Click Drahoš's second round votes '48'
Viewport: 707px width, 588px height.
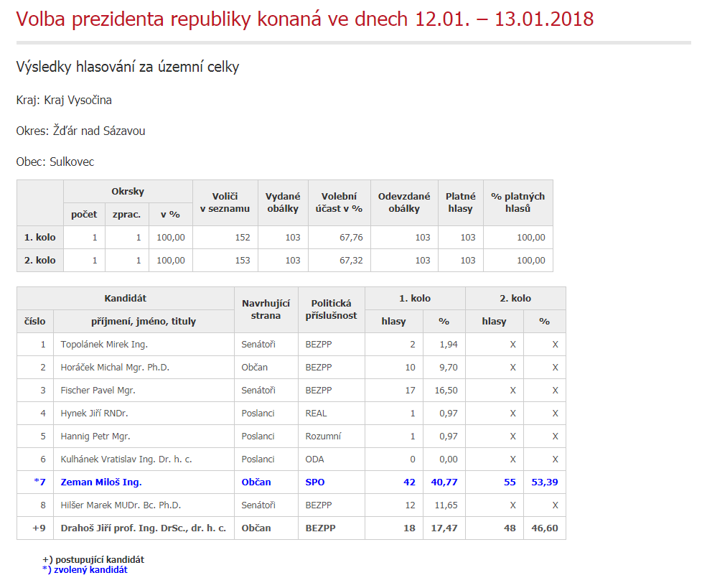(x=510, y=528)
